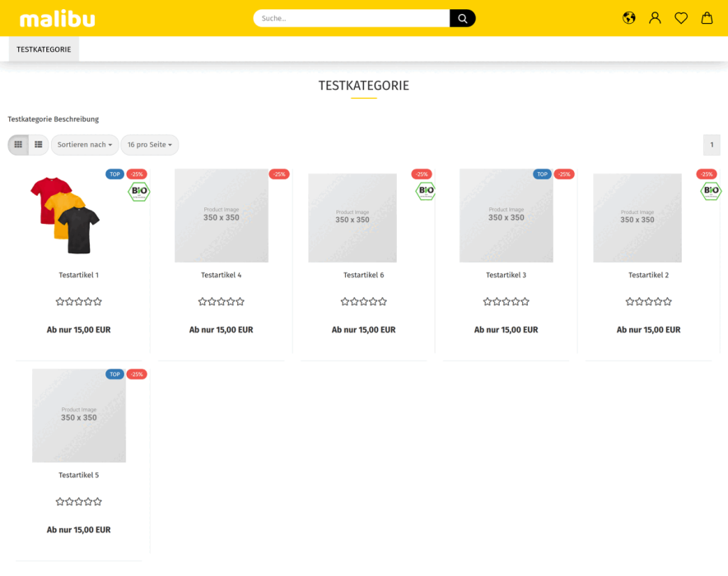Open the Testartikel 3 title link
Image resolution: width=728 pixels, height=576 pixels.
coord(506,275)
